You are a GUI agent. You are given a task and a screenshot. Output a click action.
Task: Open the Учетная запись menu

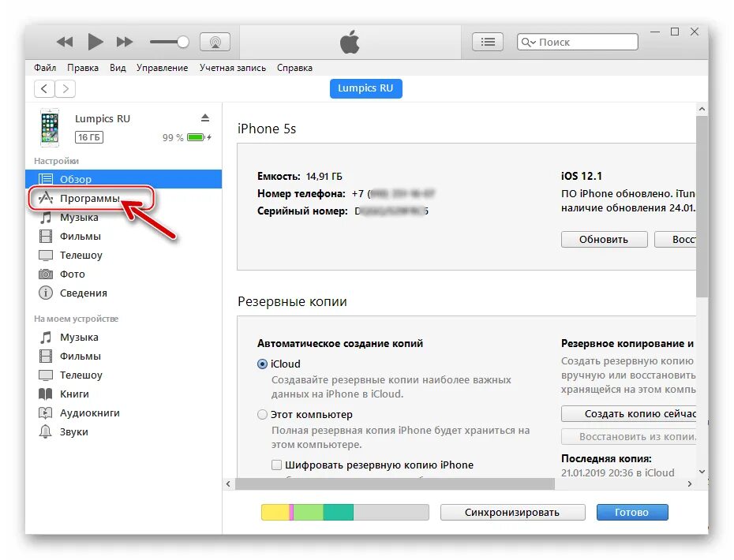[x=233, y=68]
